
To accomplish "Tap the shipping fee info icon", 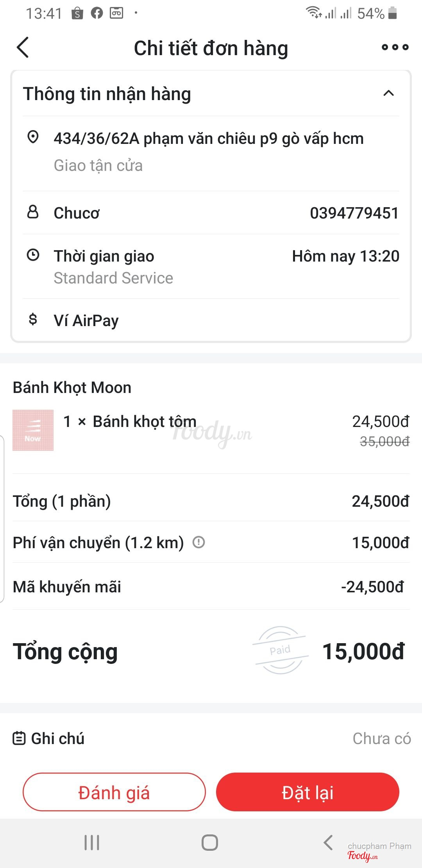I will 198,542.
